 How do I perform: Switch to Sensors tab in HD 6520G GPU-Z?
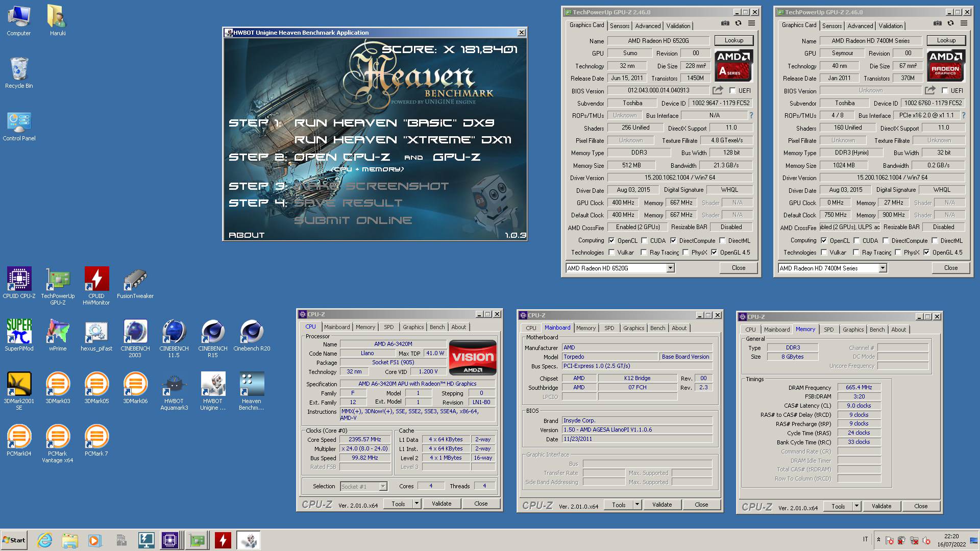pyautogui.click(x=620, y=26)
